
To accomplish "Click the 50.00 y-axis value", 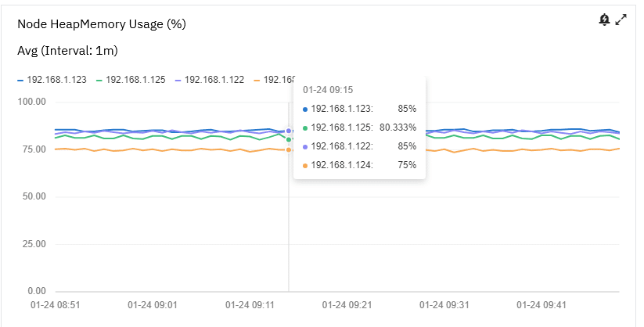I will [x=32, y=197].
